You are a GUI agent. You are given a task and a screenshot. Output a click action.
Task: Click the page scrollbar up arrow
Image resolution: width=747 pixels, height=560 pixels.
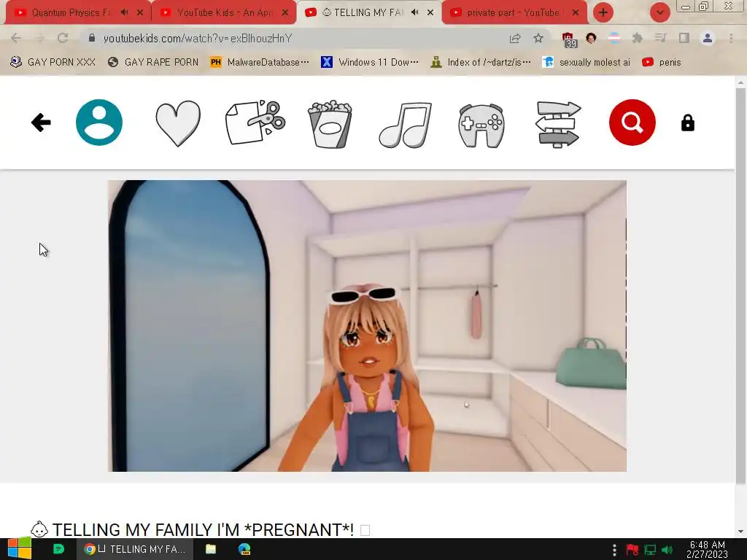[x=741, y=82]
